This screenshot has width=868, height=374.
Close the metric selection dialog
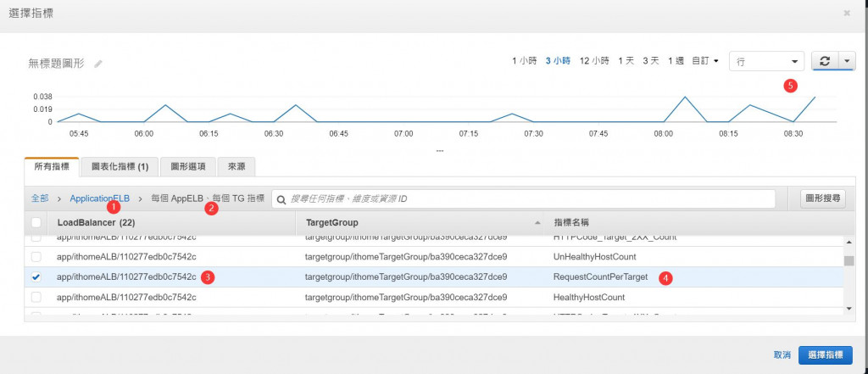(x=847, y=13)
